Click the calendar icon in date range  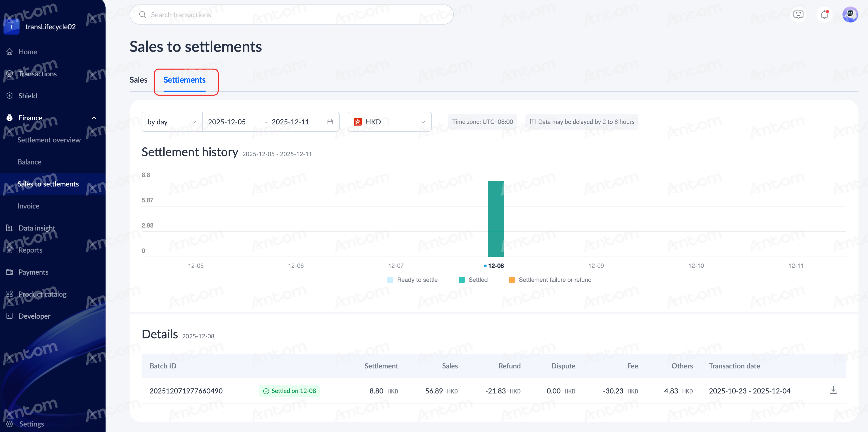click(330, 122)
